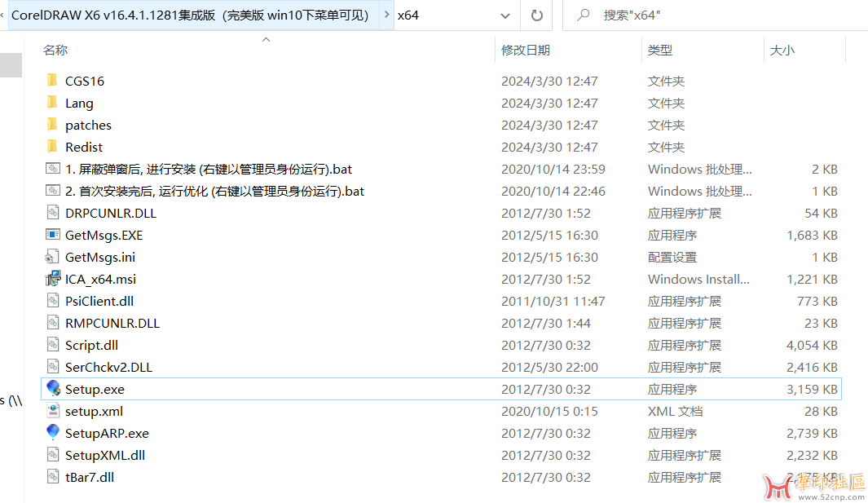Select the SerChckv2.DLL file icon
The height and width of the screenshot is (503, 868).
53,367
